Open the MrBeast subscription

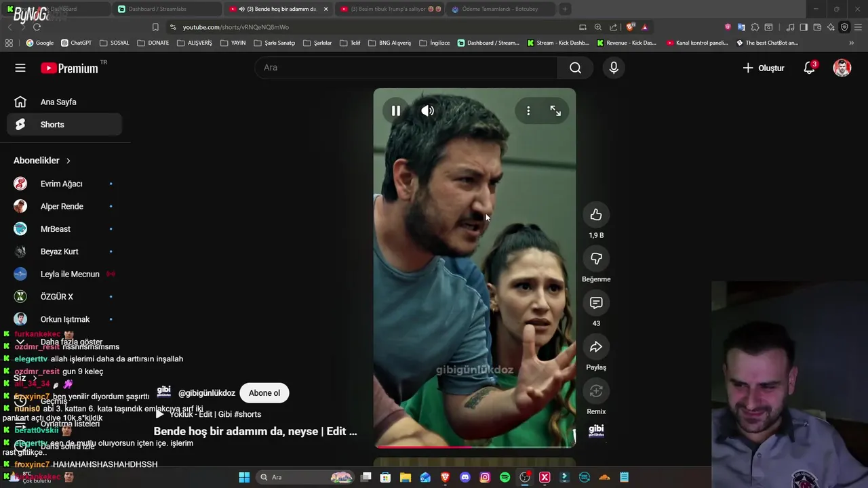tap(64, 229)
